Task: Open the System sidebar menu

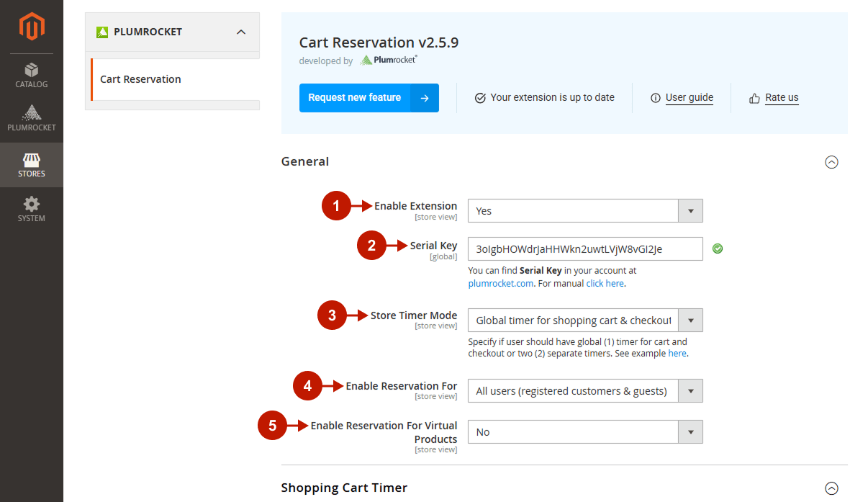Action: (x=32, y=210)
